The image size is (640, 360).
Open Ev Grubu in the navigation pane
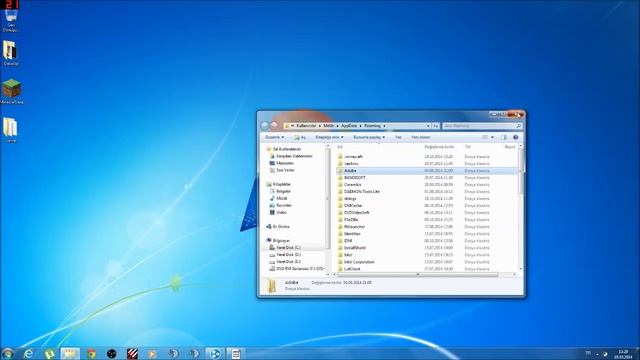coord(278,227)
